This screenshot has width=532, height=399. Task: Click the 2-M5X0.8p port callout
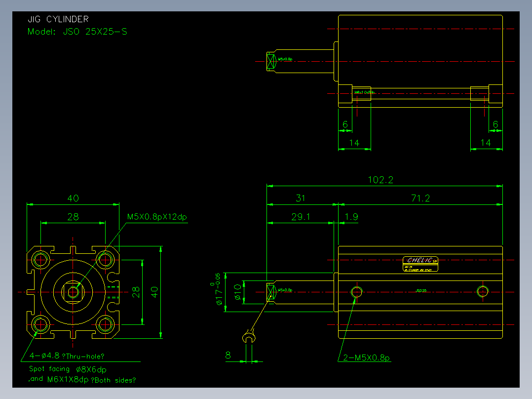click(x=366, y=358)
